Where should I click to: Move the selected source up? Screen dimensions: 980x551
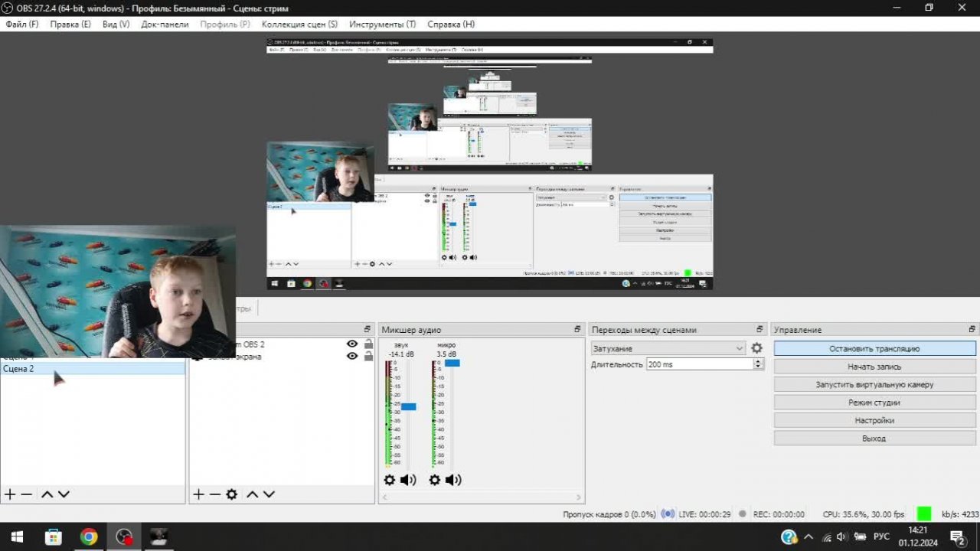coord(252,494)
